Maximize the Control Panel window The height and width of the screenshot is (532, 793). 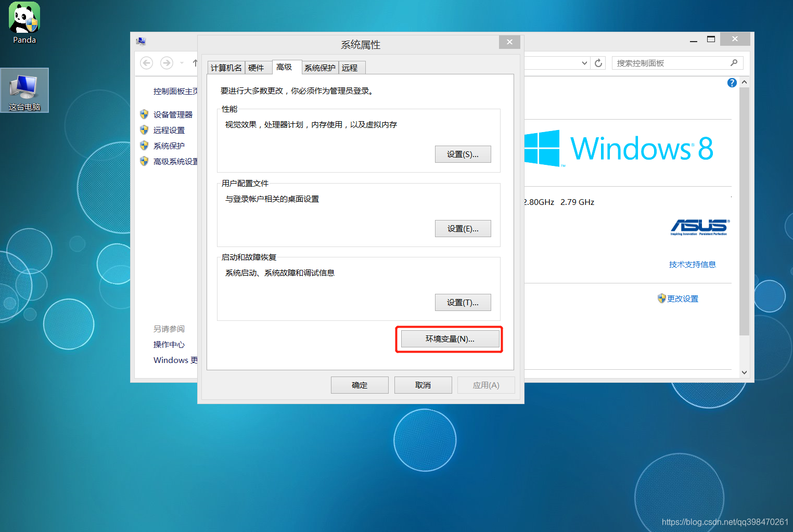click(x=711, y=40)
